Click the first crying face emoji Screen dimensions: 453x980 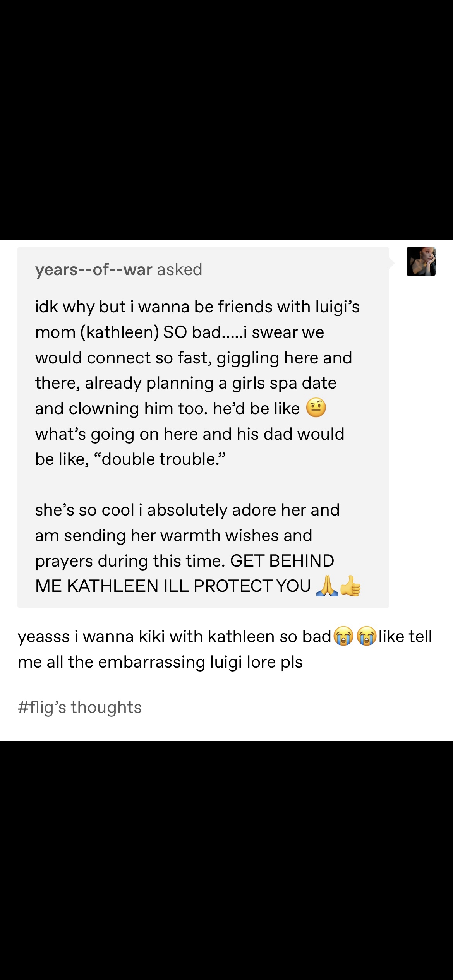pos(343,636)
